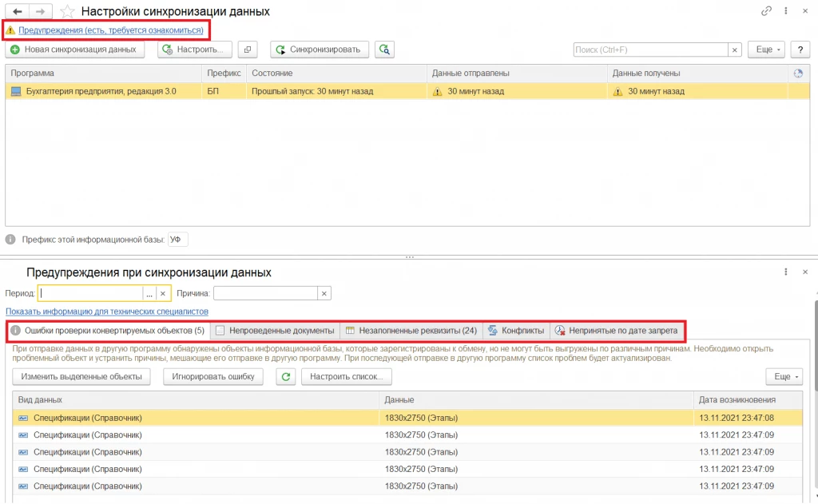
Task: Go forward with the right arrow button
Action: pos(40,11)
